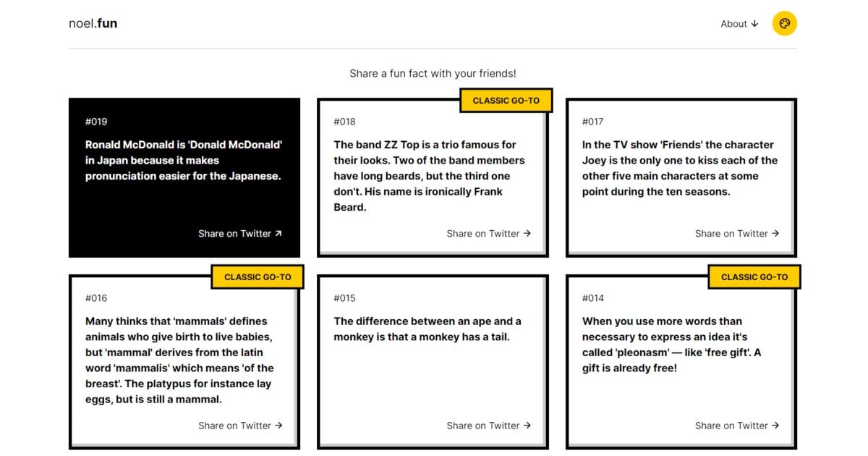This screenshot has height=456, width=868.
Task: Share fact #019 on Twitter
Action: click(240, 234)
